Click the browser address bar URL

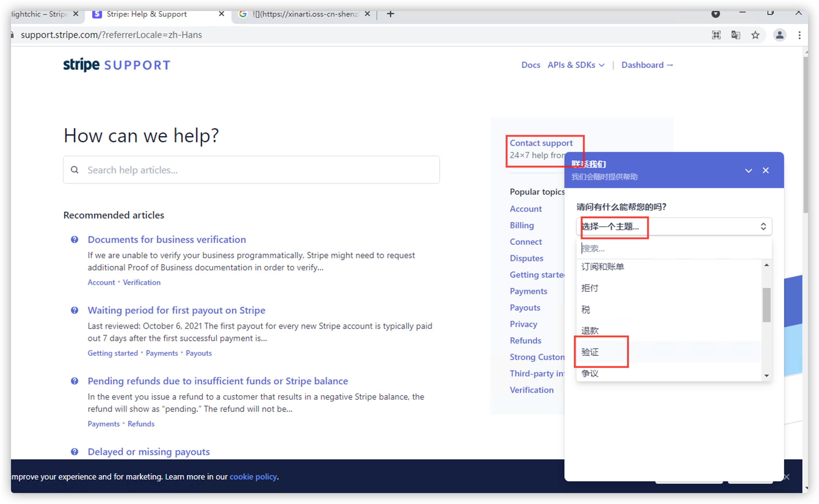[x=111, y=35]
